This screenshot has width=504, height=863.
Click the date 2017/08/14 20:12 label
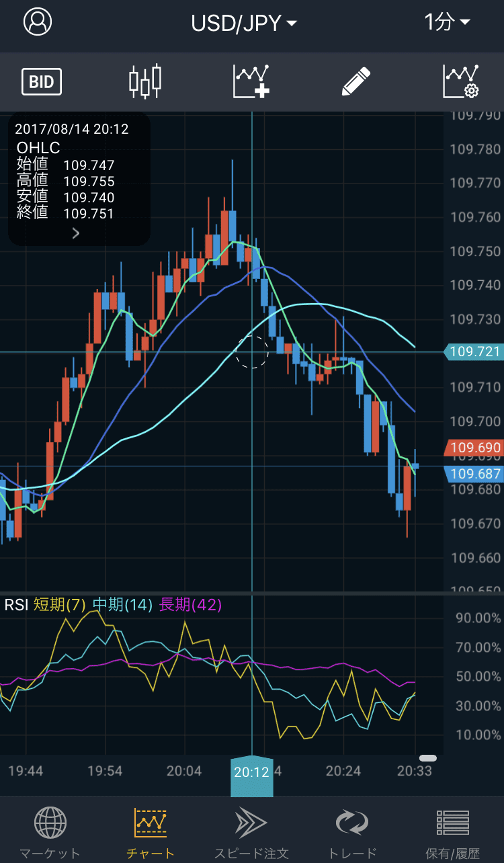(71, 129)
